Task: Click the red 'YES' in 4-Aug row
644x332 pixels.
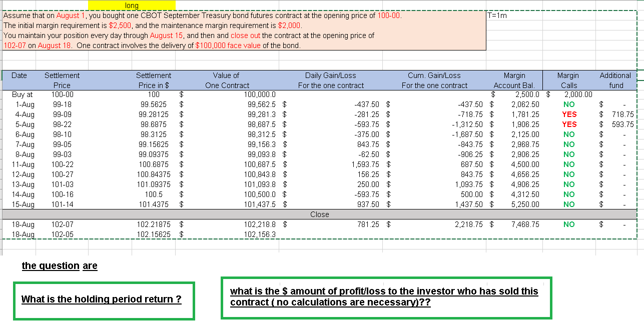Action: pyautogui.click(x=569, y=114)
